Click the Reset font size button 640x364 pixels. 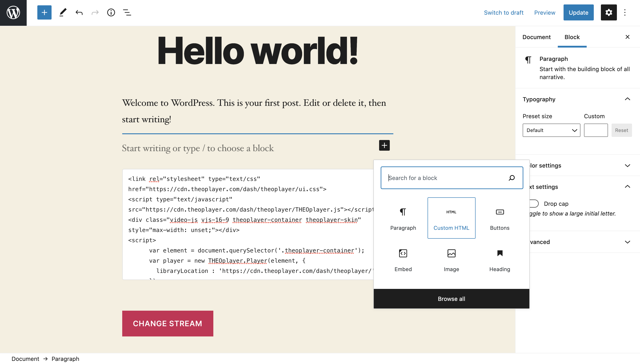point(621,130)
